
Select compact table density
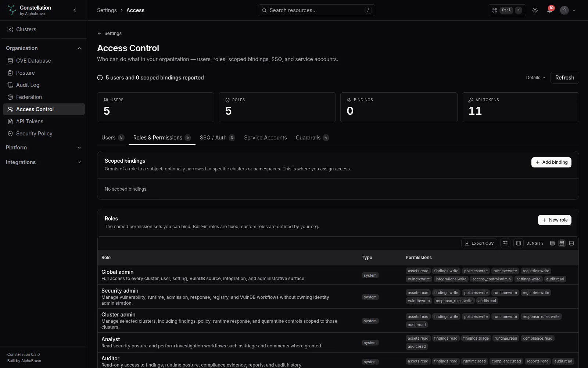552,243
